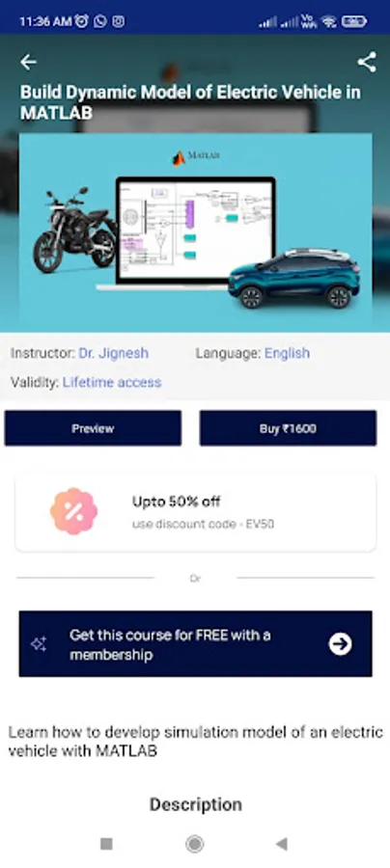Viewport: 390px width, 868px height.
Task: Open the MATLAB course banner thumbnail
Action: 196,232
